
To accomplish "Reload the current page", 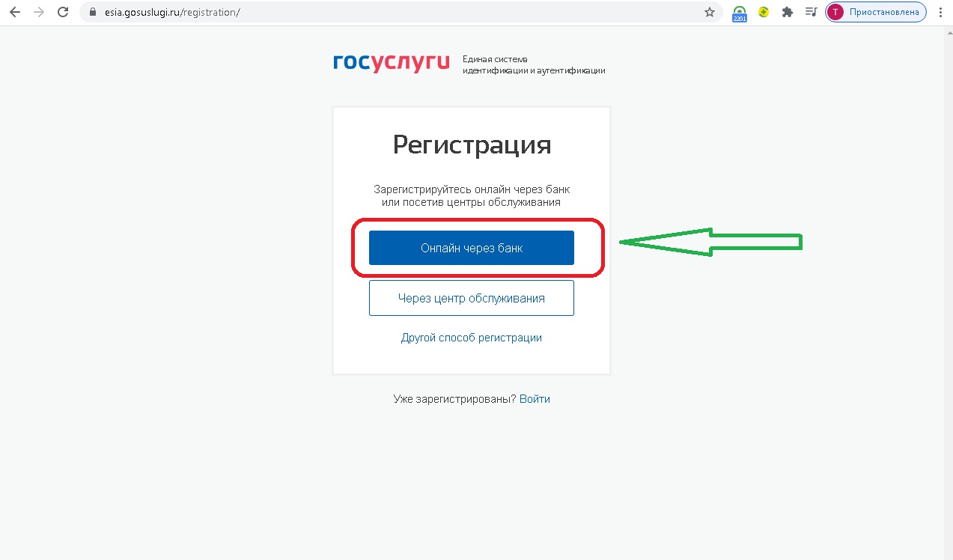I will 63,13.
